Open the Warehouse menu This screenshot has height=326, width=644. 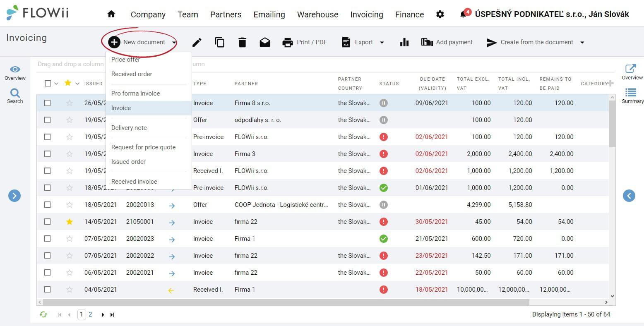(317, 14)
